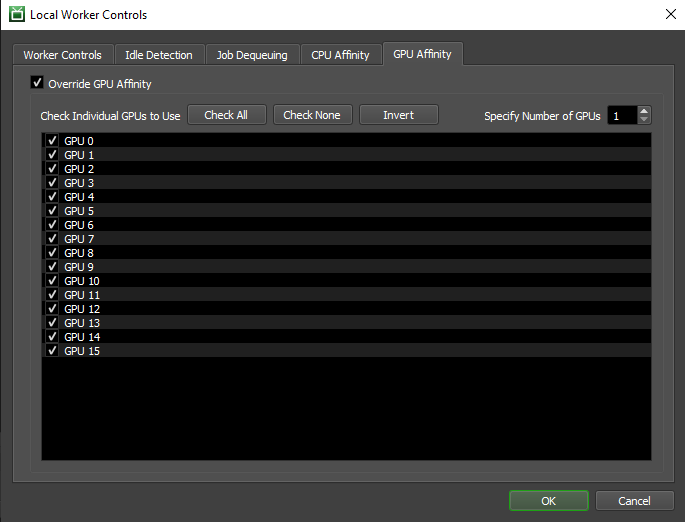This screenshot has height=522, width=685.
Task: Toggle the GPU 10 checkbox
Action: tap(52, 280)
